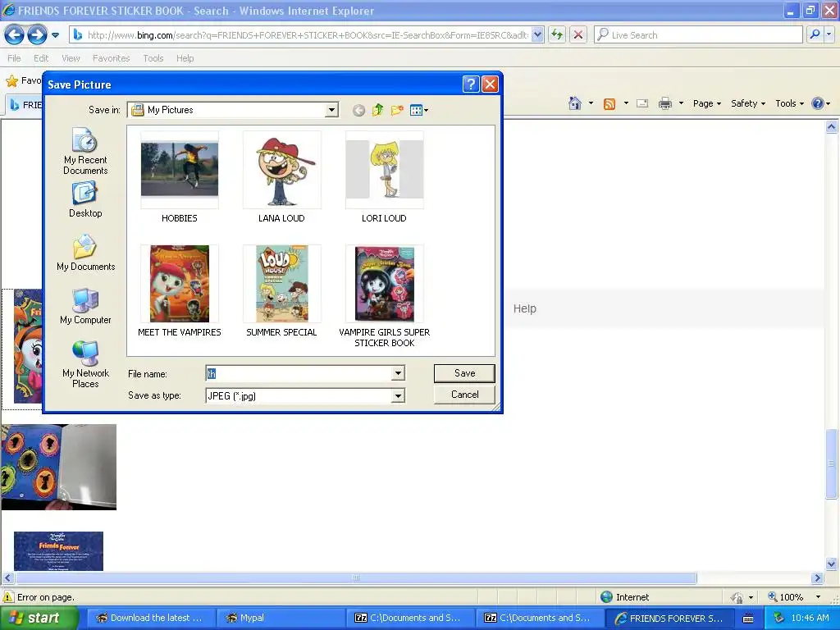Open the Page dropdown menu

coord(706,103)
